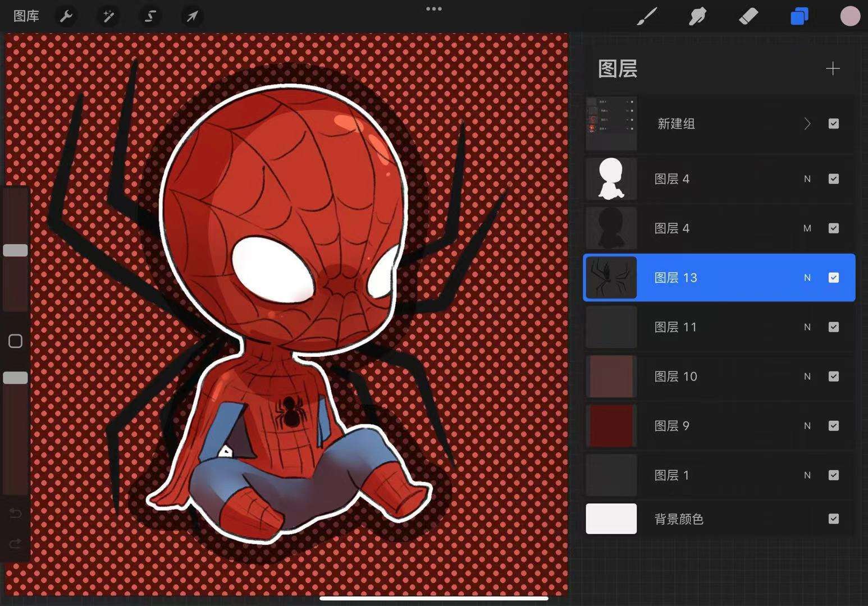Screen dimensions: 868x606
Task: Select the 图层 10 layer name
Action: pos(676,377)
